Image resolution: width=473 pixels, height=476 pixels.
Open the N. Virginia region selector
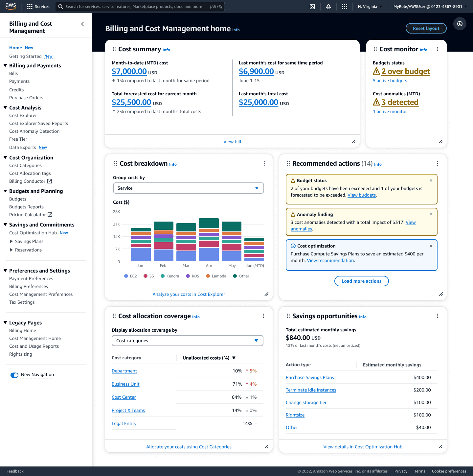tap(370, 7)
